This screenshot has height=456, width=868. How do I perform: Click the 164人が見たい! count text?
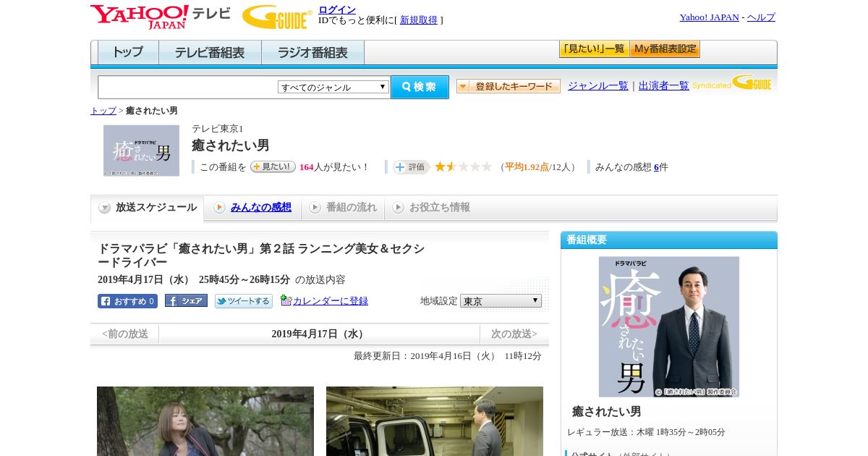(334, 167)
